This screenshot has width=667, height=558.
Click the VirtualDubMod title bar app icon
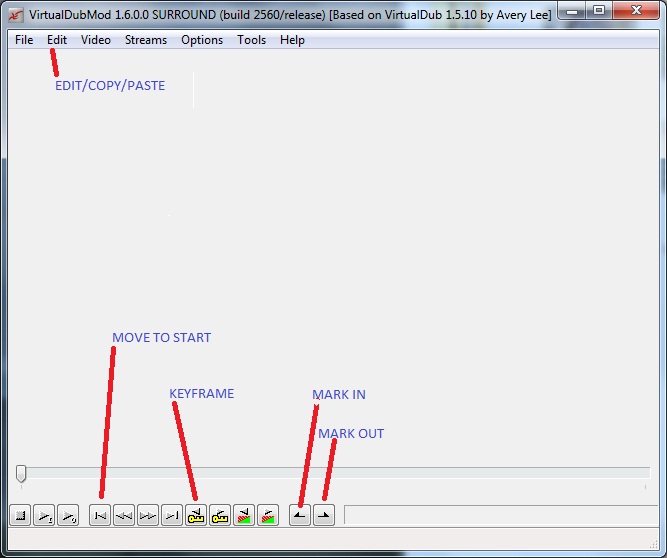tap(16, 15)
